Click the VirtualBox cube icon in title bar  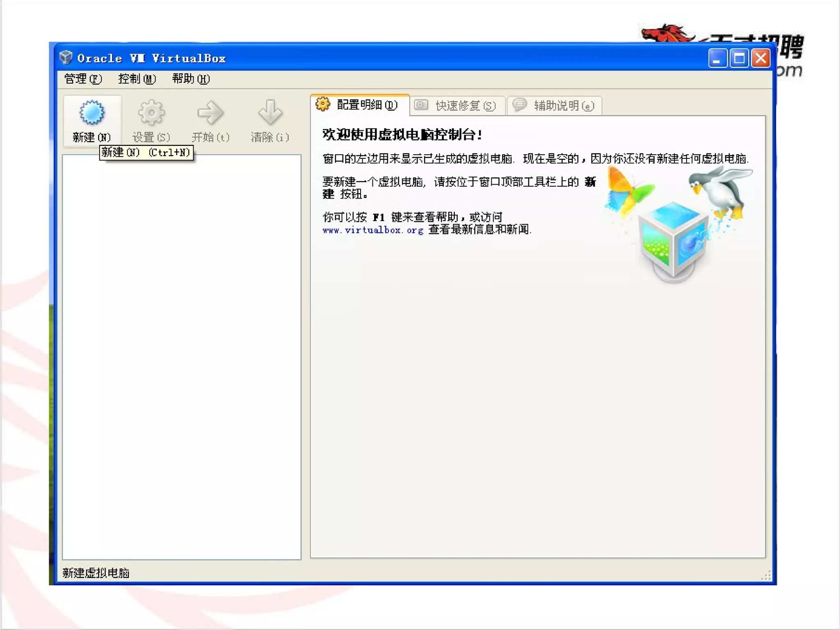click(x=66, y=58)
